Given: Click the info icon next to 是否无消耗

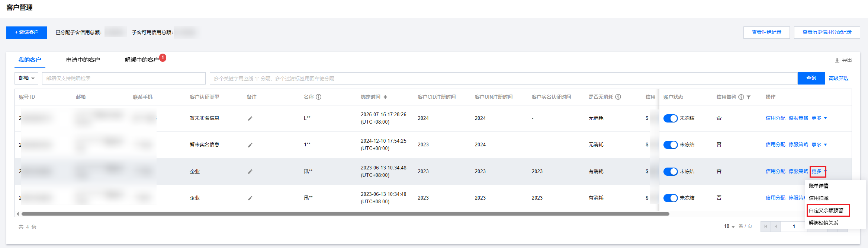Looking at the screenshot, I should (x=618, y=97).
